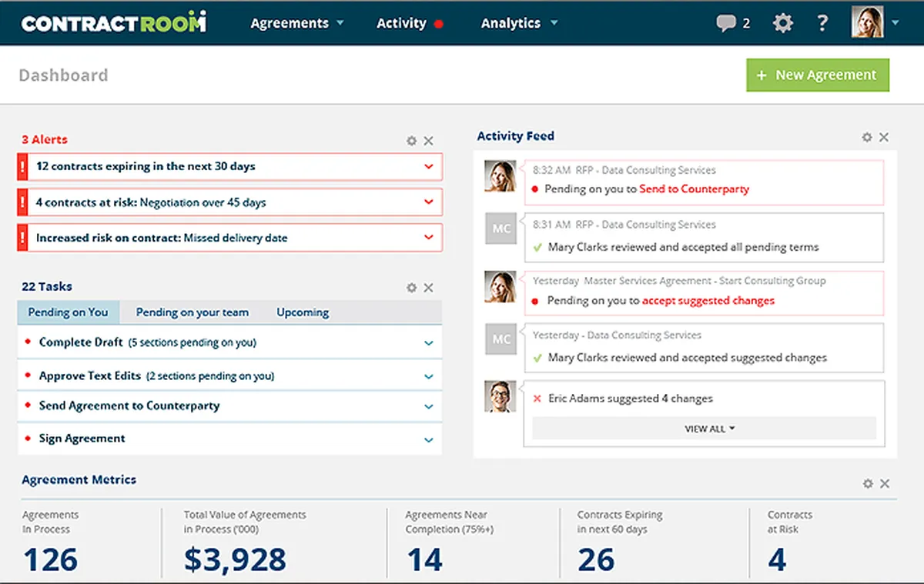Expand the 4 contracts at risk alert
This screenshot has width=924, height=584.
coord(429,202)
